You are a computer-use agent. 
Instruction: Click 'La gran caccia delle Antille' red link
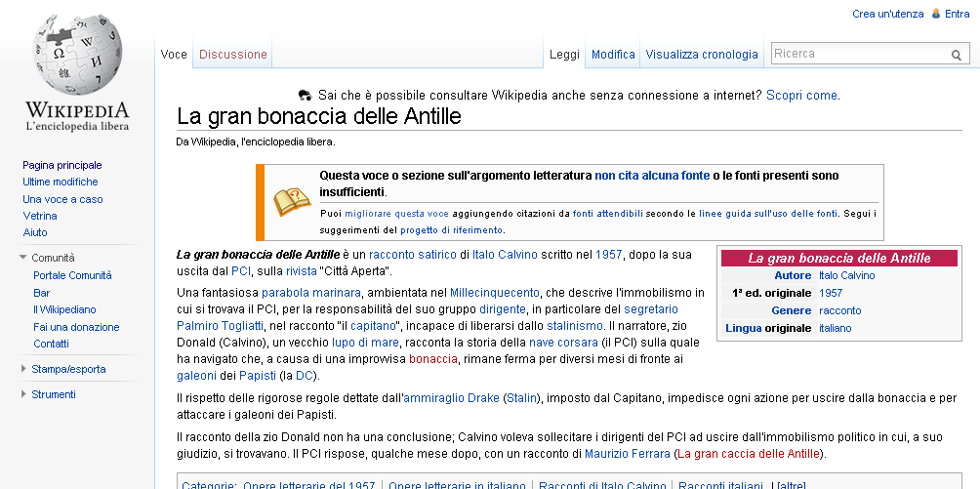pos(748,453)
